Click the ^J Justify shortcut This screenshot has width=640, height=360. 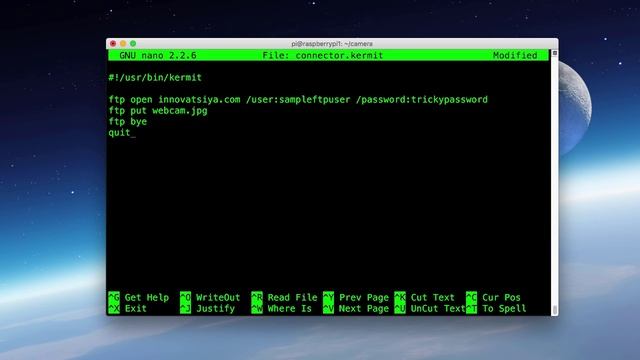208,309
